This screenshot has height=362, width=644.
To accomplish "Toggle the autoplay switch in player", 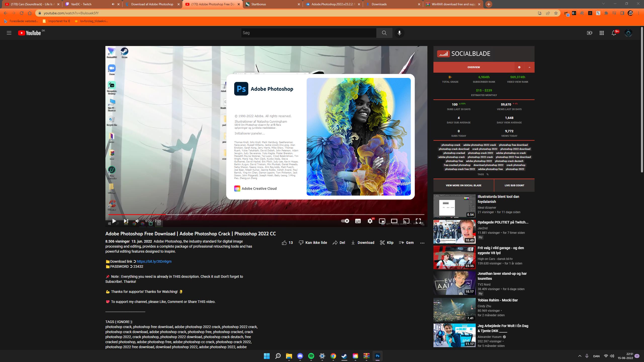I will (345, 221).
